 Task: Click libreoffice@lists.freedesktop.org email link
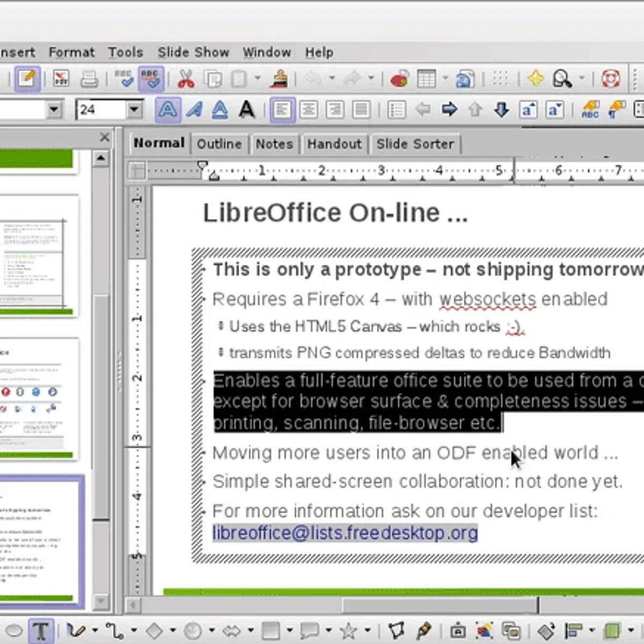345,533
